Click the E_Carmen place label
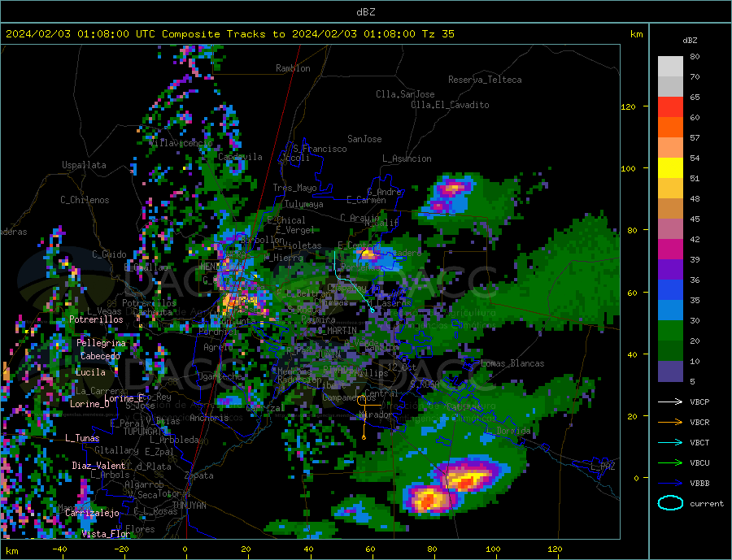The height and width of the screenshot is (560, 732). [x=366, y=200]
